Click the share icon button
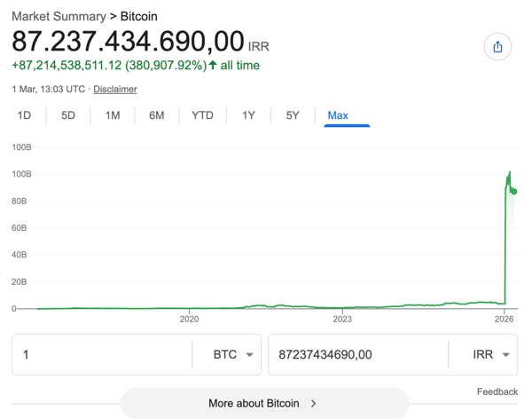Screen dimensions: 532x419 497,47
